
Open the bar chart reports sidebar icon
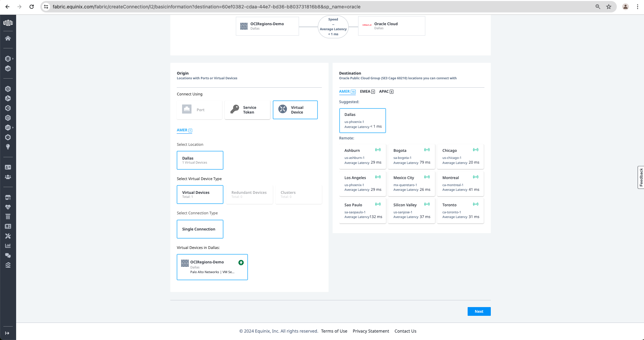(8, 246)
